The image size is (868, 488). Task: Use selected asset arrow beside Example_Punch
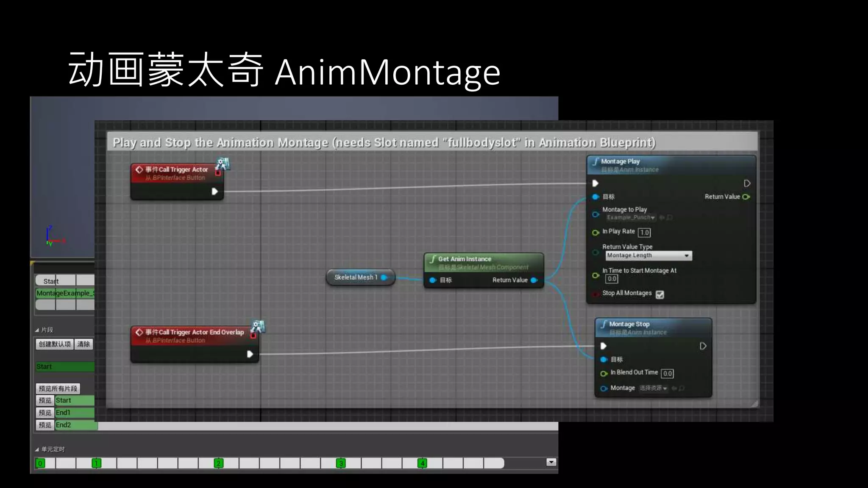point(662,218)
